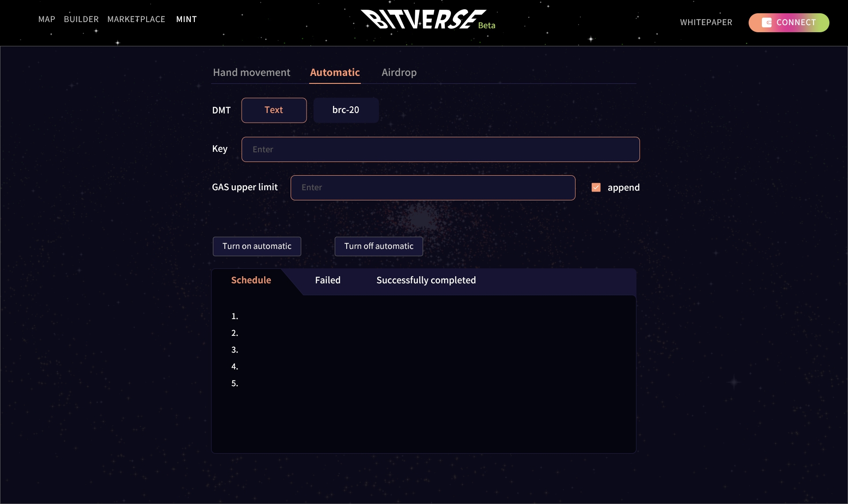Go to MAP in navigation

pyautogui.click(x=46, y=19)
